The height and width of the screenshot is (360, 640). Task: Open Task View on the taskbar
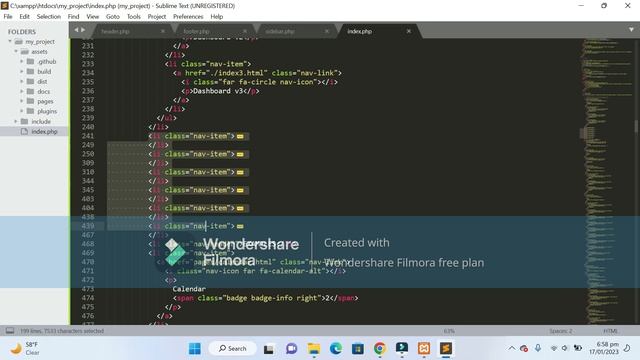(x=269, y=349)
